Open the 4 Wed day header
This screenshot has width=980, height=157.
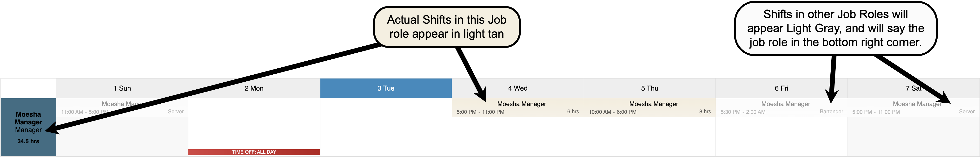[517, 88]
